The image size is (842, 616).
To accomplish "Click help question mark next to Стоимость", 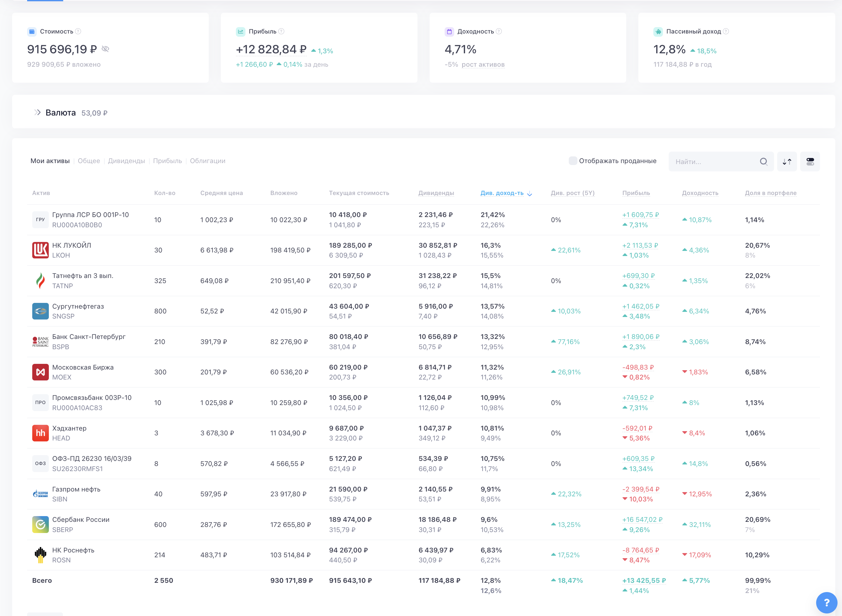I will (78, 31).
